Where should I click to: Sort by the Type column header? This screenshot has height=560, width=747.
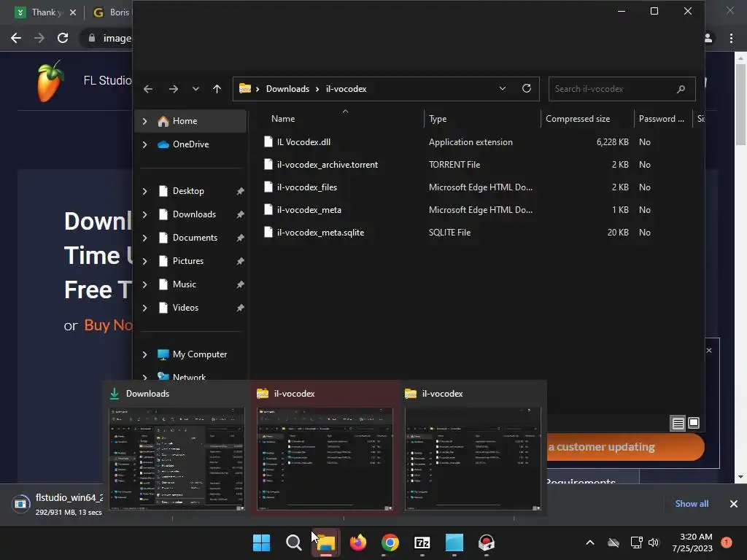tap(438, 119)
